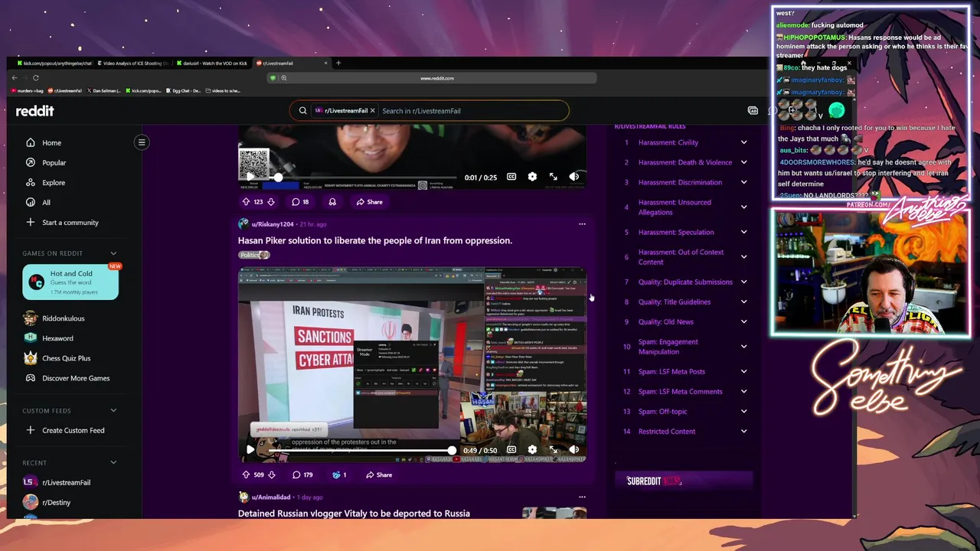The image size is (980, 551).
Task: Open settings gear on the 0:25 video
Action: pos(532,177)
